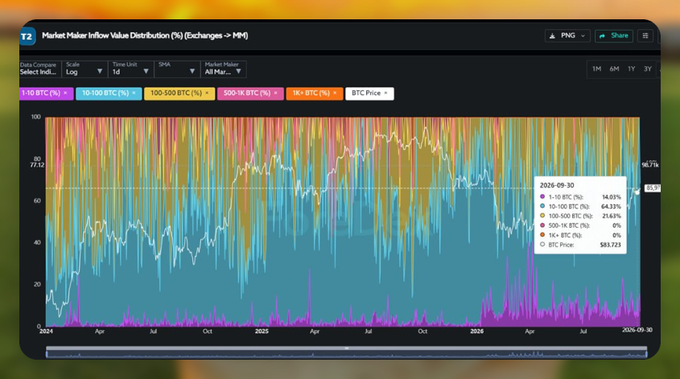Viewport: 680px width, 379px height.
Task: Click the 10-100 BTC 64.33% tooltip row
Action: (x=580, y=206)
